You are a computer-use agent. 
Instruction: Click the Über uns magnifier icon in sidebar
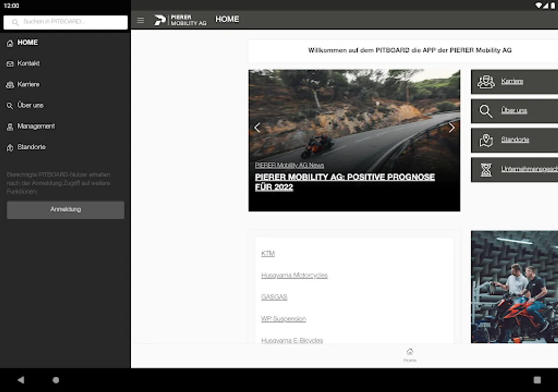click(x=10, y=106)
